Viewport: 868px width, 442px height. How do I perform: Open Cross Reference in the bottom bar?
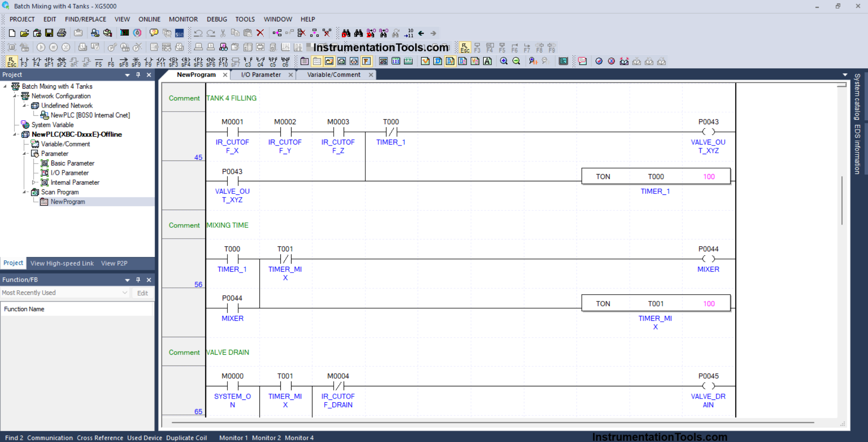point(99,437)
